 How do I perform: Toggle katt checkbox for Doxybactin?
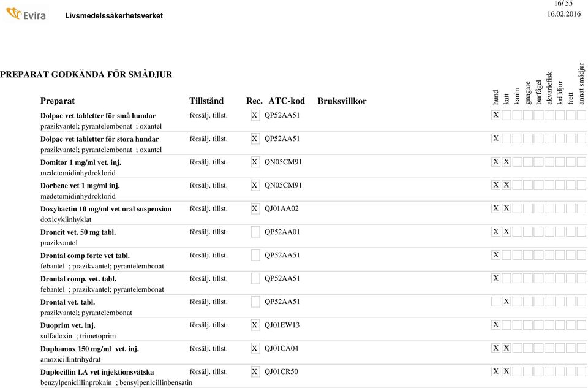coord(507,208)
